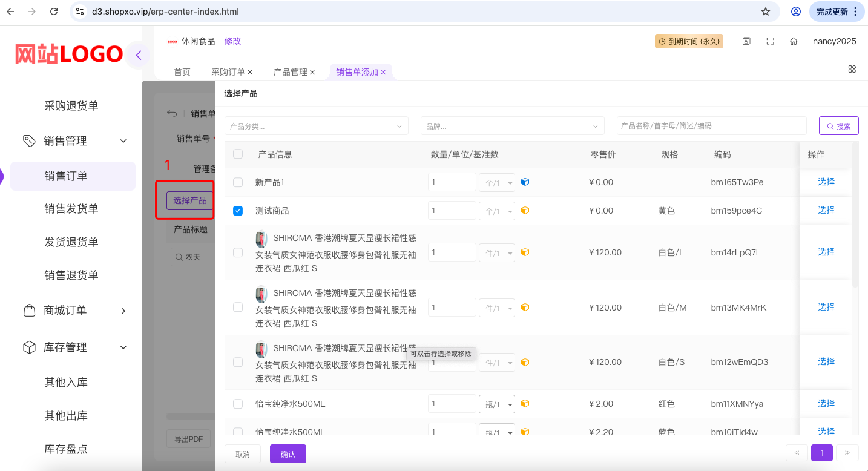Collapse the 销售管理 menu chevron

click(123, 141)
